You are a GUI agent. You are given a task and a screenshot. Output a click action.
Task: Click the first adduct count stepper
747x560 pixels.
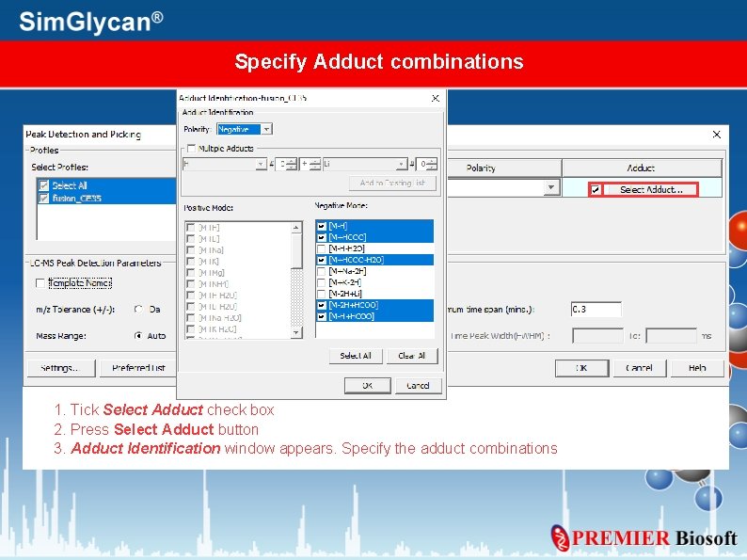292,165
